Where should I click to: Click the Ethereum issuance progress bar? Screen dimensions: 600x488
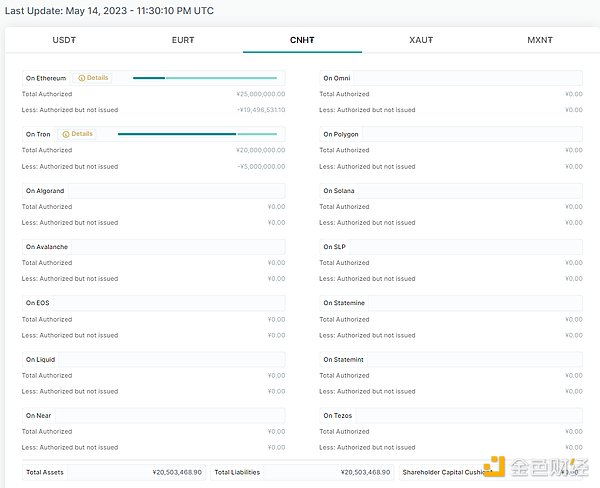[x=205, y=78]
